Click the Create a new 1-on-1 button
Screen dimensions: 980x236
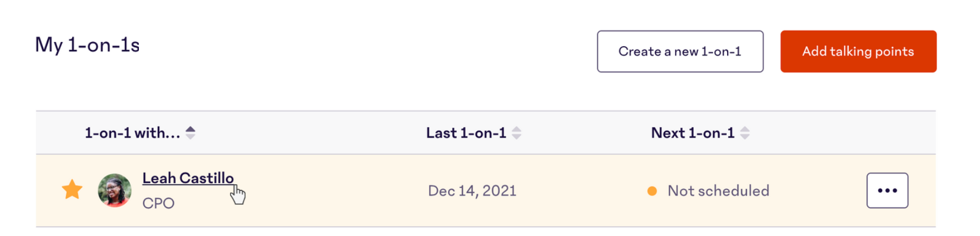pos(680,51)
